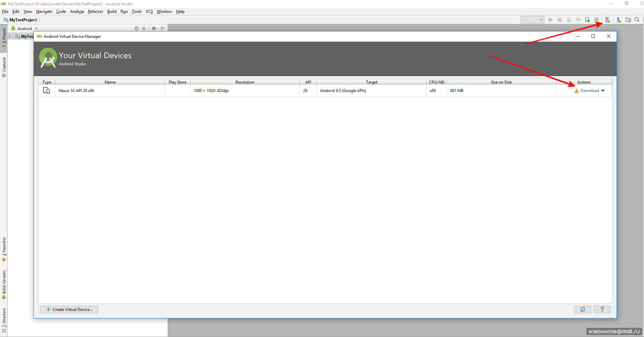Open the Edit menu
644x337 pixels.
click(16, 12)
